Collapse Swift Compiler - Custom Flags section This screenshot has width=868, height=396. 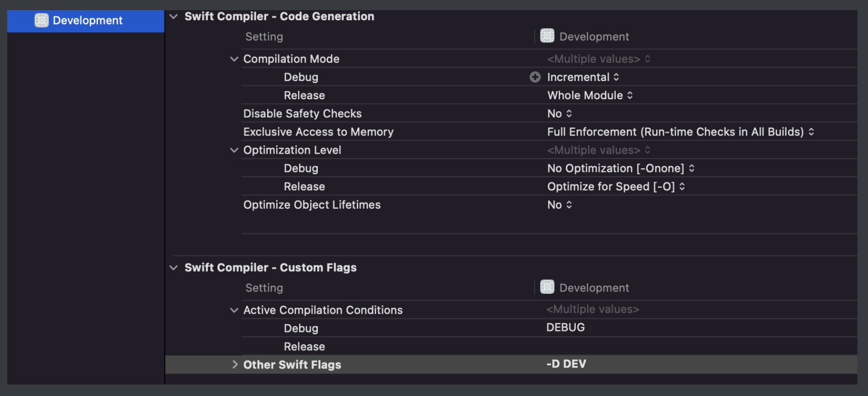(174, 267)
